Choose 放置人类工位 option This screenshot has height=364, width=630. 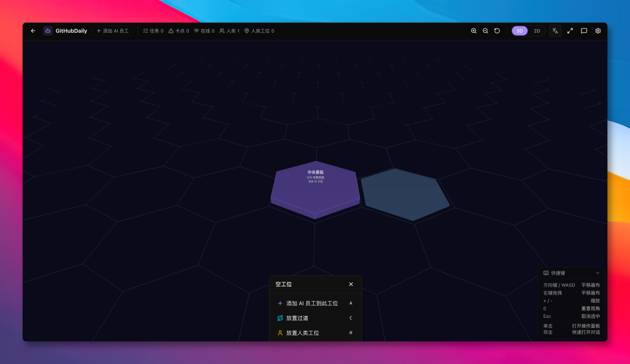tap(316, 332)
